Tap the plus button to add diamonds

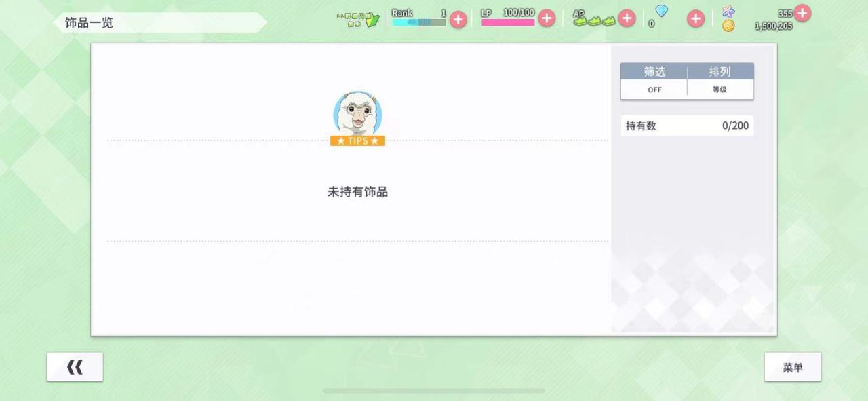(696, 18)
